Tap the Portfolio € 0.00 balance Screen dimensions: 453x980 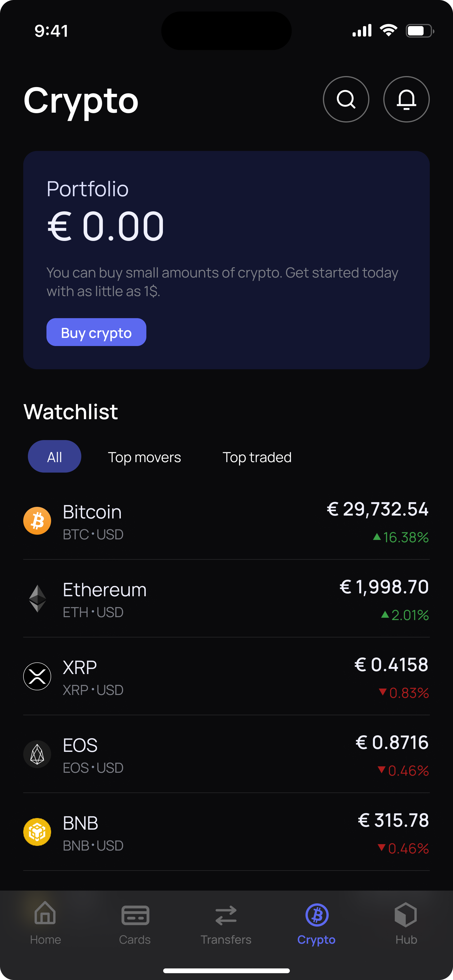(x=106, y=226)
